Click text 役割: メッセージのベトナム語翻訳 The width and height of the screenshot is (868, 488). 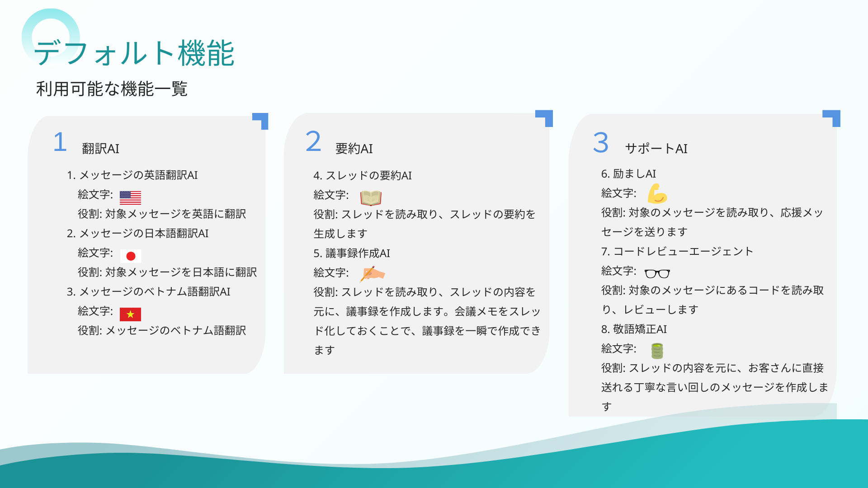click(162, 330)
